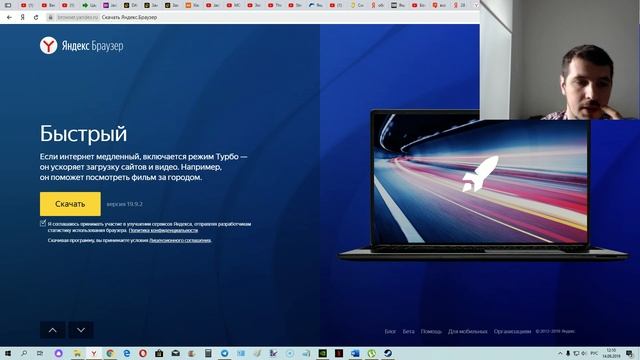Toggle the statistics consent checkbox

43,223
